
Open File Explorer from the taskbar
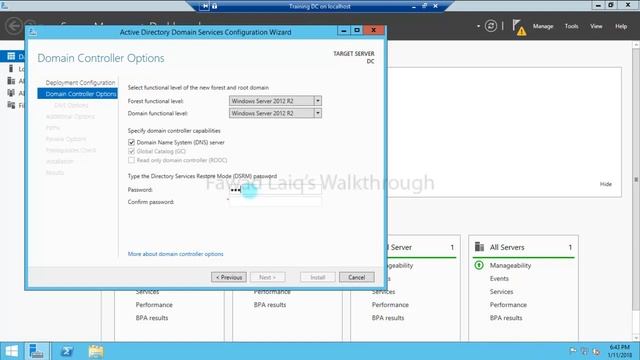point(96,351)
